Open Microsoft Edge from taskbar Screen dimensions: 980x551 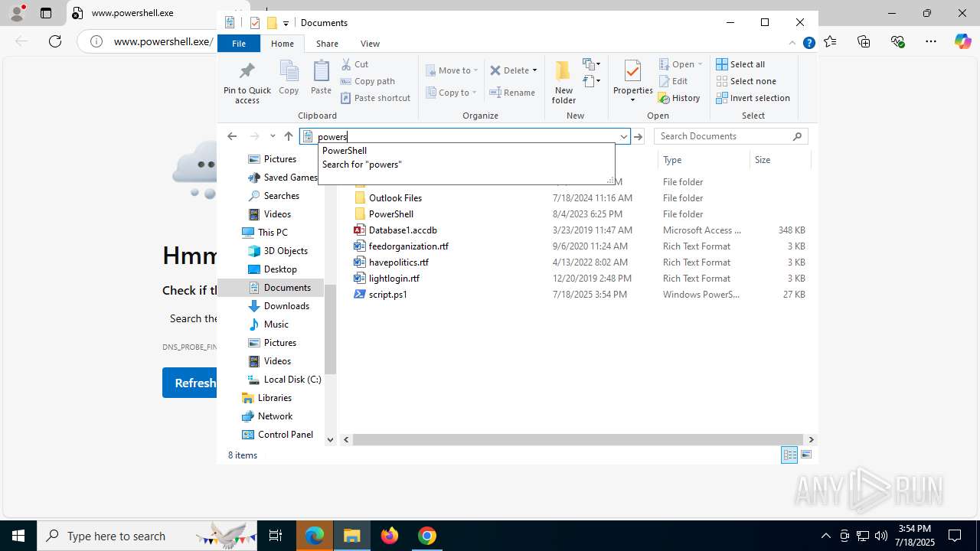click(x=315, y=536)
